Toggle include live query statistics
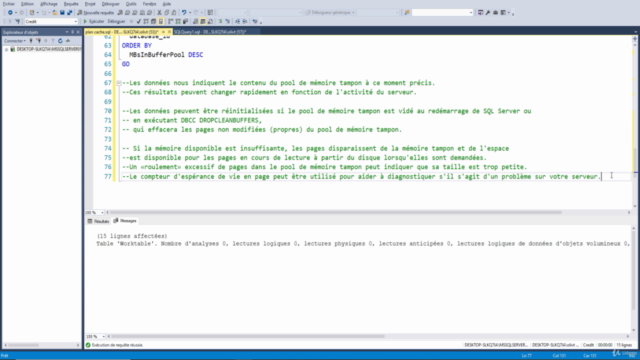The width and height of the screenshot is (640, 360). (x=178, y=21)
